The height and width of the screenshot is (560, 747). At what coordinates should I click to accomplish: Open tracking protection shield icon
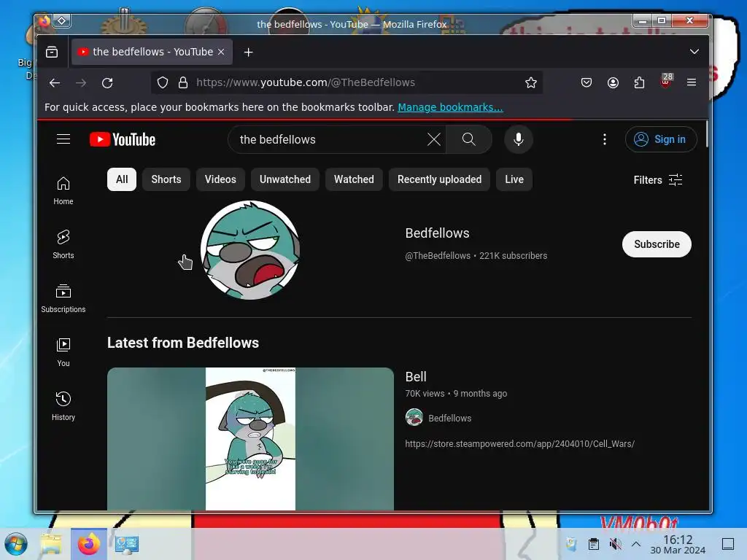click(x=163, y=83)
